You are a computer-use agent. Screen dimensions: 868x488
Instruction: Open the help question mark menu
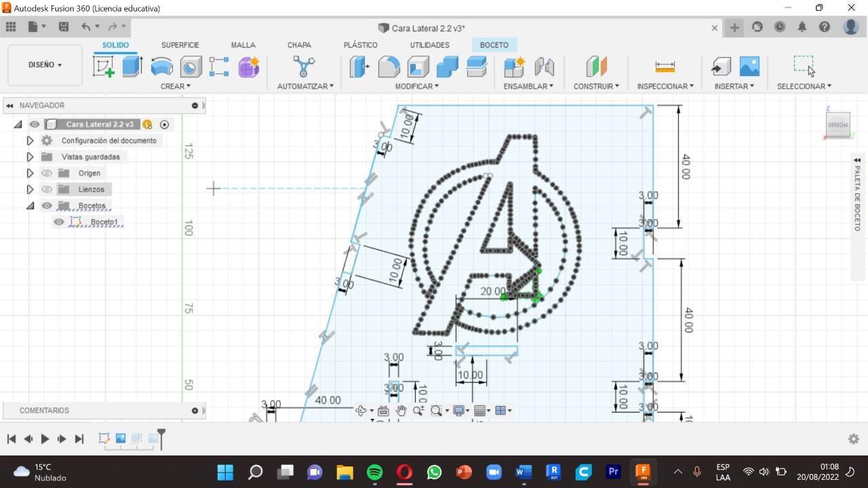point(825,27)
